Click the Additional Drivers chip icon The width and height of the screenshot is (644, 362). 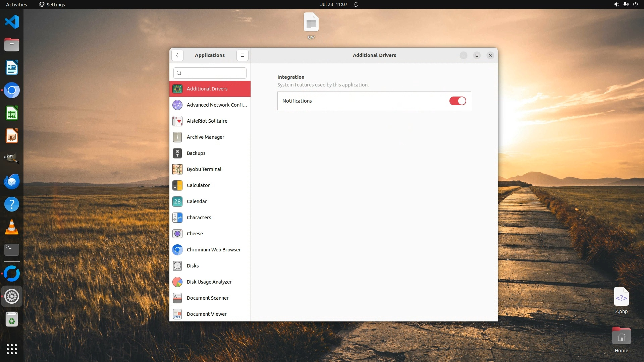(x=177, y=89)
